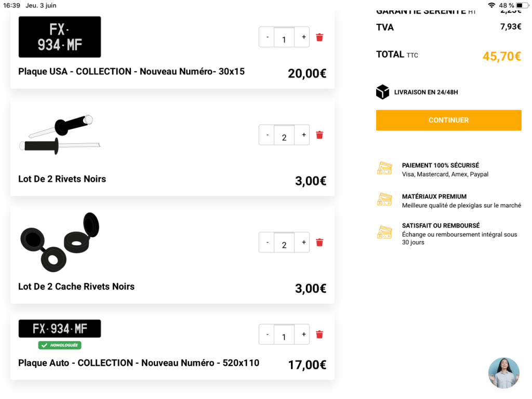Image resolution: width=532 pixels, height=399 pixels.
Task: Open the FX-934-MF USA plate thumbnail
Action: click(x=60, y=37)
